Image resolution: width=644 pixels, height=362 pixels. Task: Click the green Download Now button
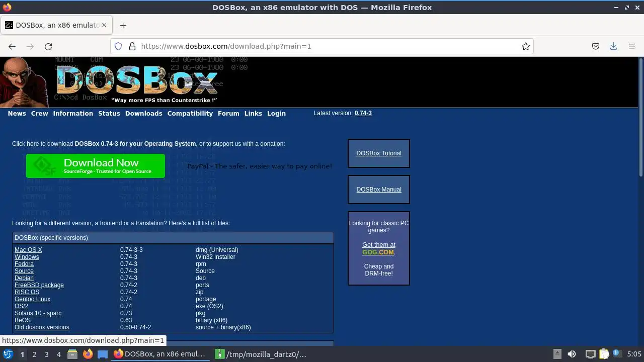pyautogui.click(x=96, y=166)
